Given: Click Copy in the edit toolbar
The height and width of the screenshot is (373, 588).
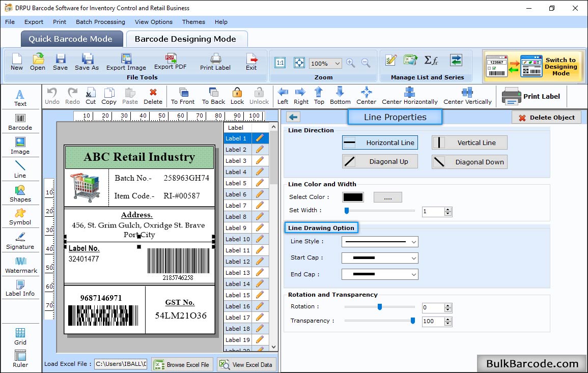Looking at the screenshot, I should pyautogui.click(x=109, y=96).
